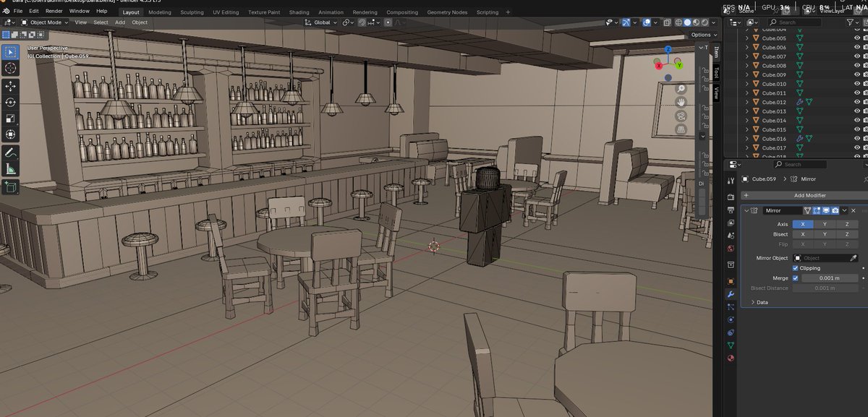Open the viewport Options dropdown
This screenshot has width=868, height=417.
(x=701, y=35)
